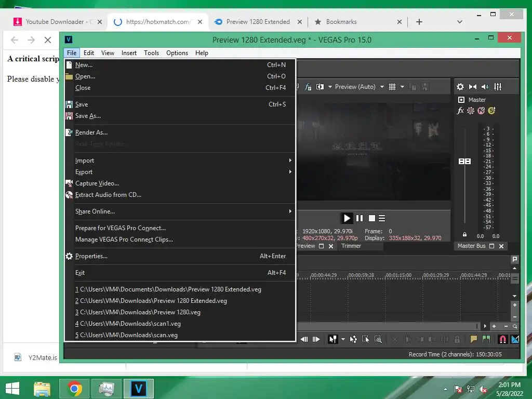Open Master Bus audio properties gear
Image resolution: width=532 pixels, height=399 pixels.
pos(460,87)
